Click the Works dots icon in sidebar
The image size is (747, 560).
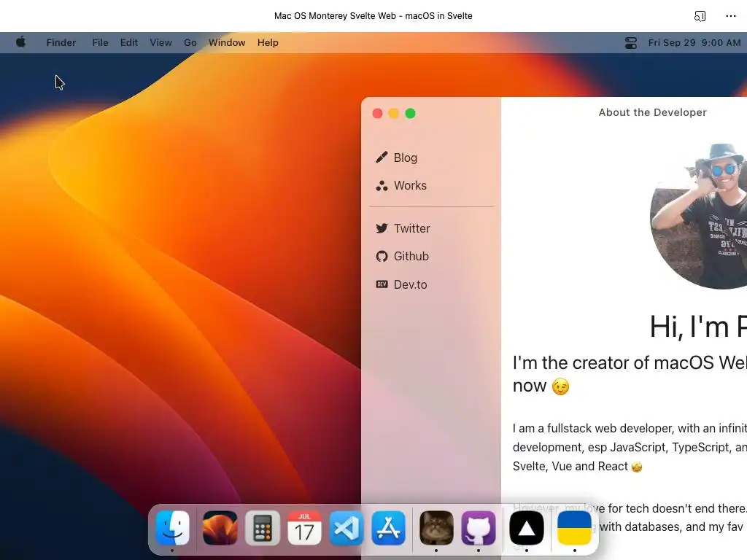[x=382, y=186]
